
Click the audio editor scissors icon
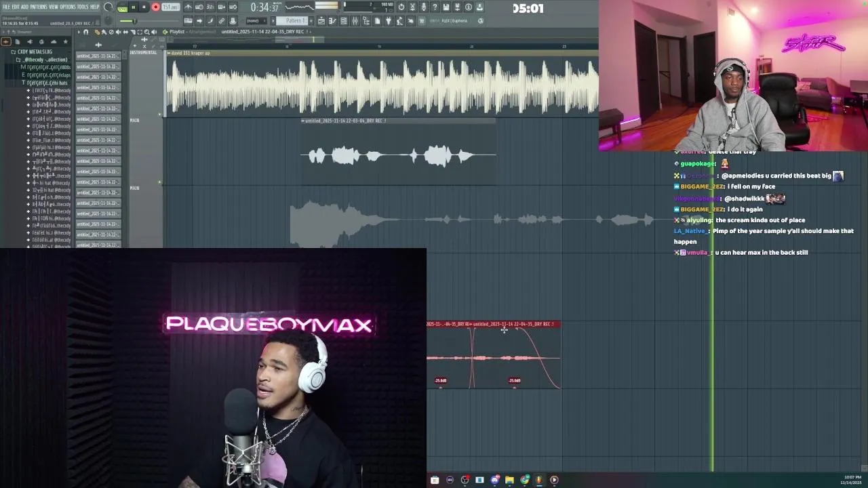pos(412,7)
